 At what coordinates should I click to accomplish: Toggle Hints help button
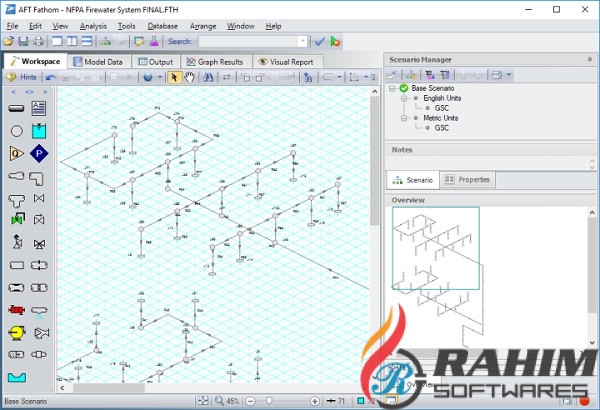[21, 77]
